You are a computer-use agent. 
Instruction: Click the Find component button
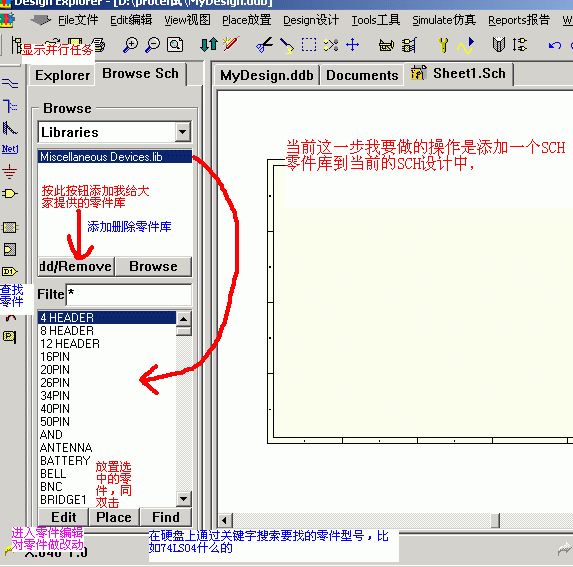click(166, 517)
